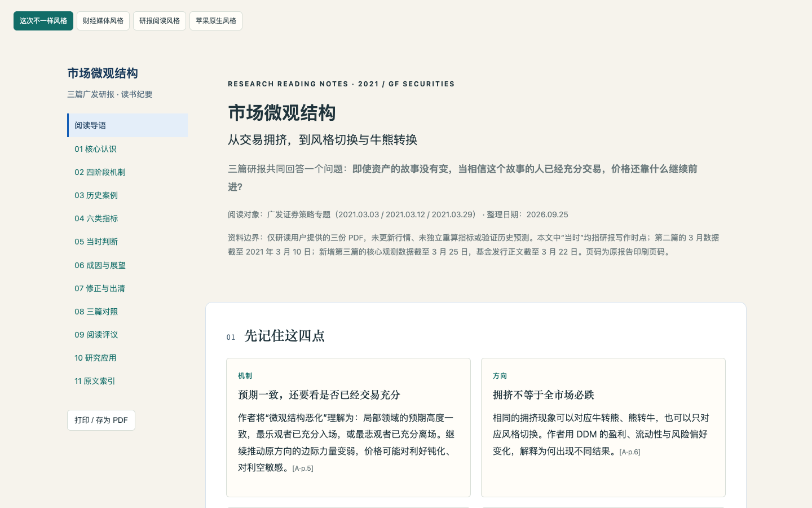Click the RESEARCH READING NOTES header line
Viewport: 812px width, 508px height.
click(x=341, y=84)
